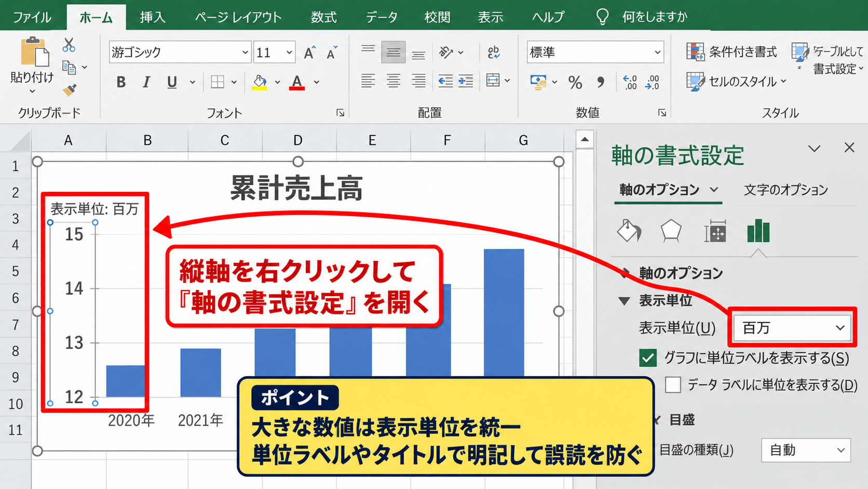868x489 pixels.
Task: Click the Cut scissors icon
Action: coord(69,45)
